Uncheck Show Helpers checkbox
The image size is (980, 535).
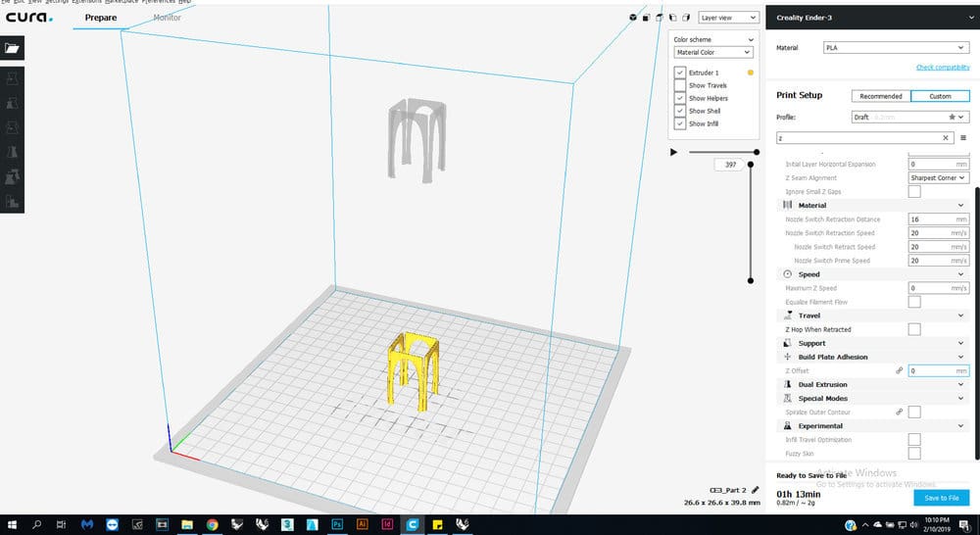pyautogui.click(x=680, y=98)
